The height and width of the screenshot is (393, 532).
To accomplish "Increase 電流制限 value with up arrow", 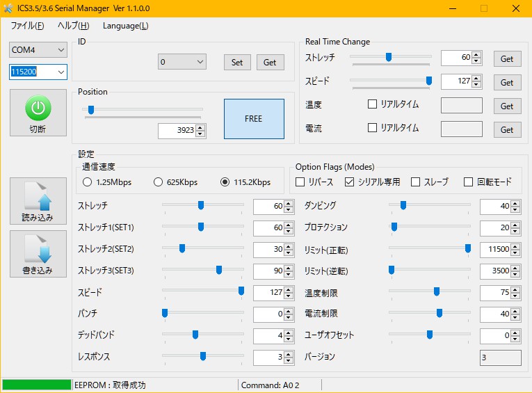I will tap(515, 311).
